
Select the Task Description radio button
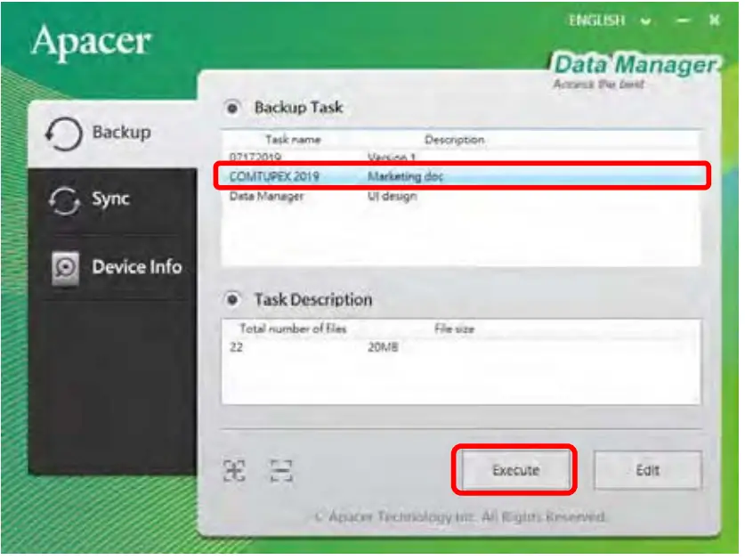pyautogui.click(x=232, y=300)
